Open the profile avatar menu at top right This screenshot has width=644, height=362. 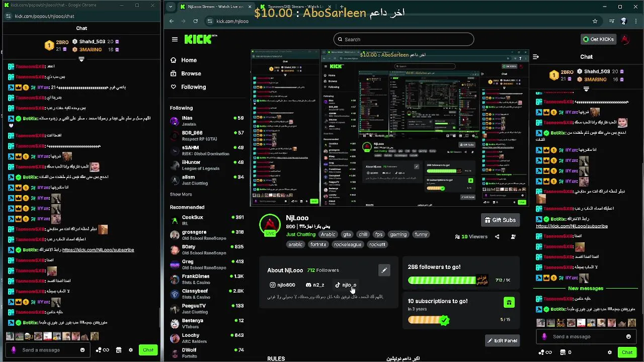[x=625, y=39]
